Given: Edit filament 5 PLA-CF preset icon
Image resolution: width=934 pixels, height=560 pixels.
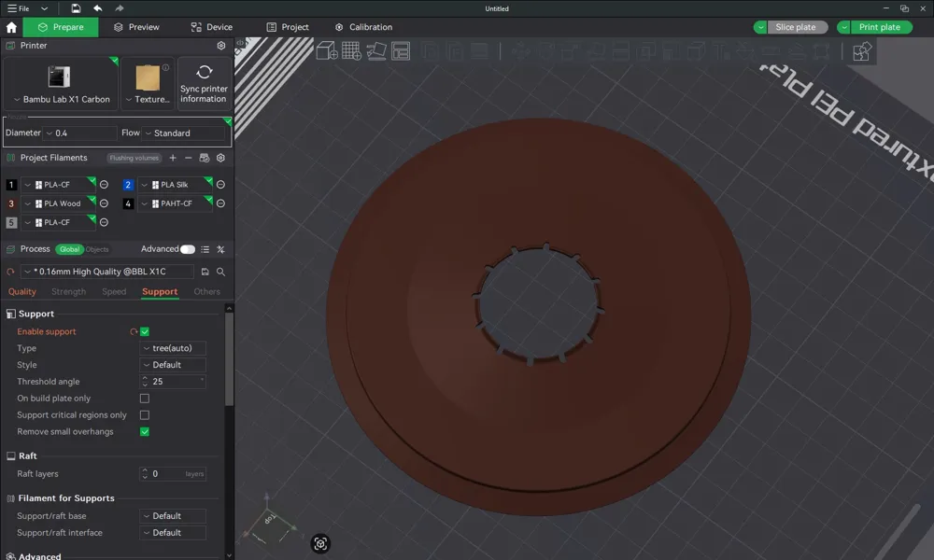Looking at the screenshot, I should click(x=104, y=222).
